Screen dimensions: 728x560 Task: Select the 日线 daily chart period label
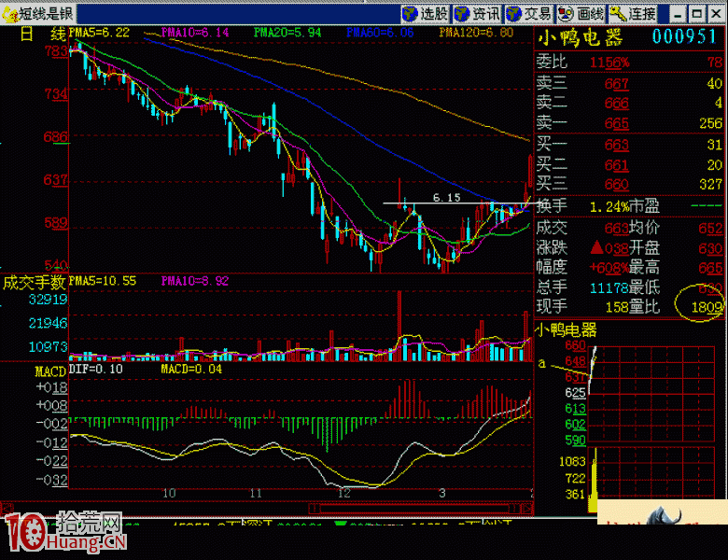pyautogui.click(x=43, y=34)
